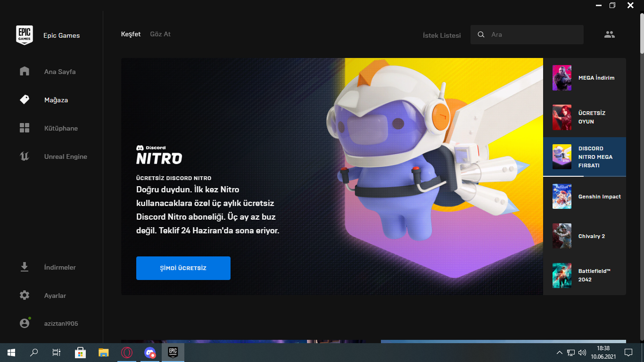Select Discord Nitro Mega Fırsatı thumbnail

point(562,157)
